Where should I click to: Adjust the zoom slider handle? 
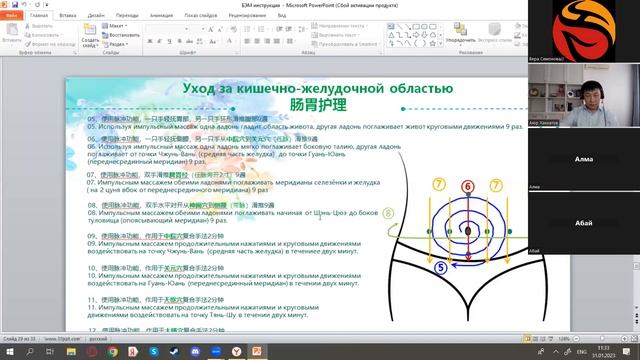click(x=602, y=339)
